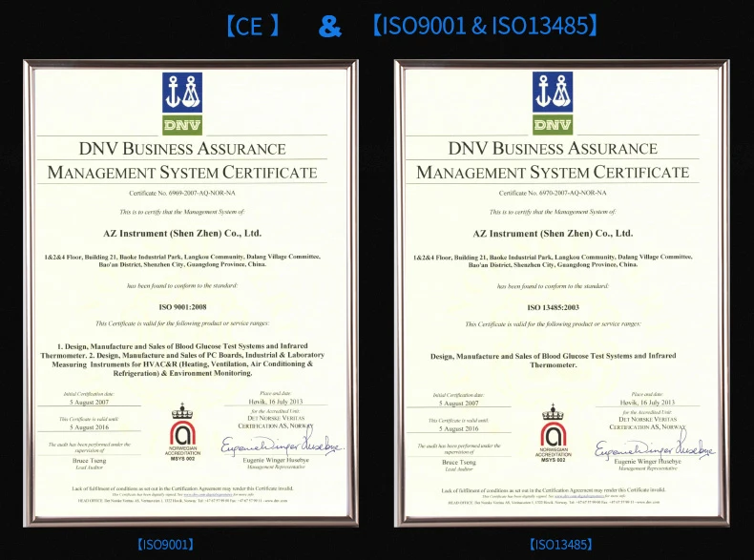Select the 【CE 】 heading at top
754x560 pixels.
(x=253, y=26)
